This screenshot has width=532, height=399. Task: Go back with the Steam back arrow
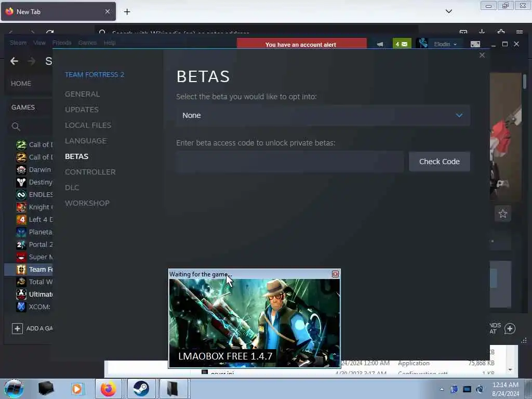(14, 61)
